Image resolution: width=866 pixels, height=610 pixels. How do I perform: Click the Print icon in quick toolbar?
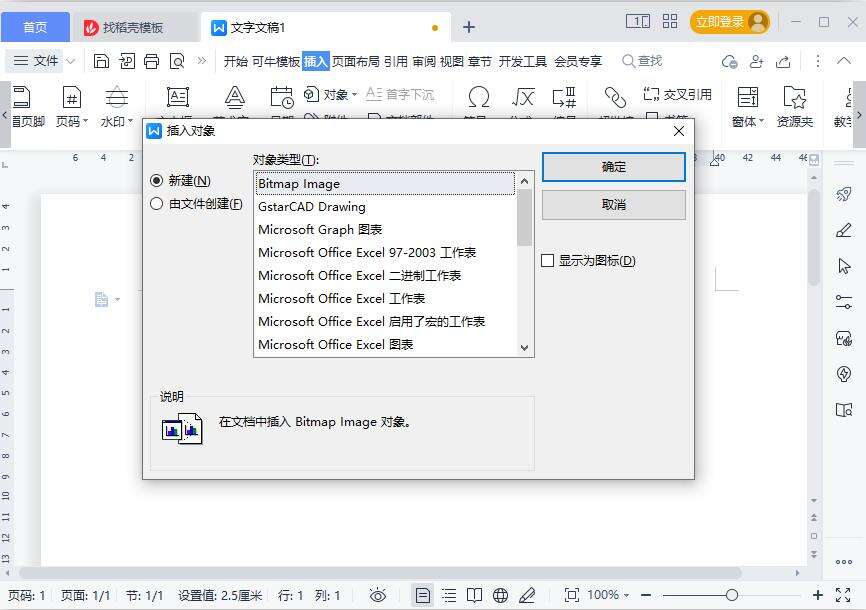(151, 61)
